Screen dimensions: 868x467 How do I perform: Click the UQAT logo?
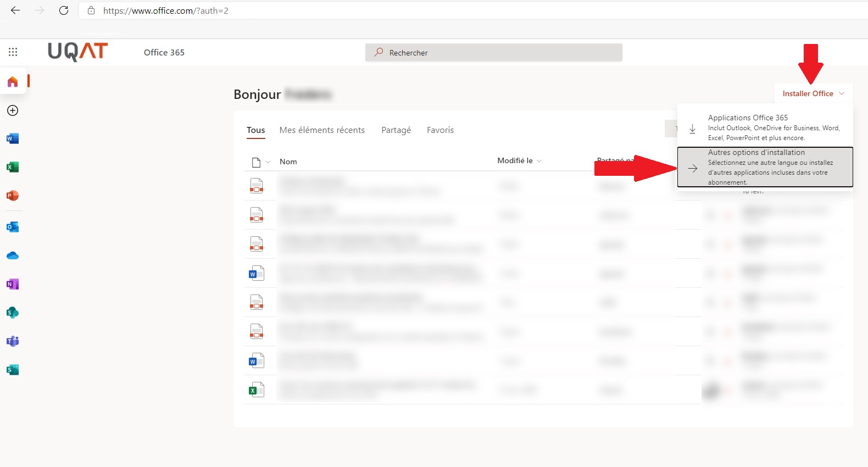tap(77, 52)
